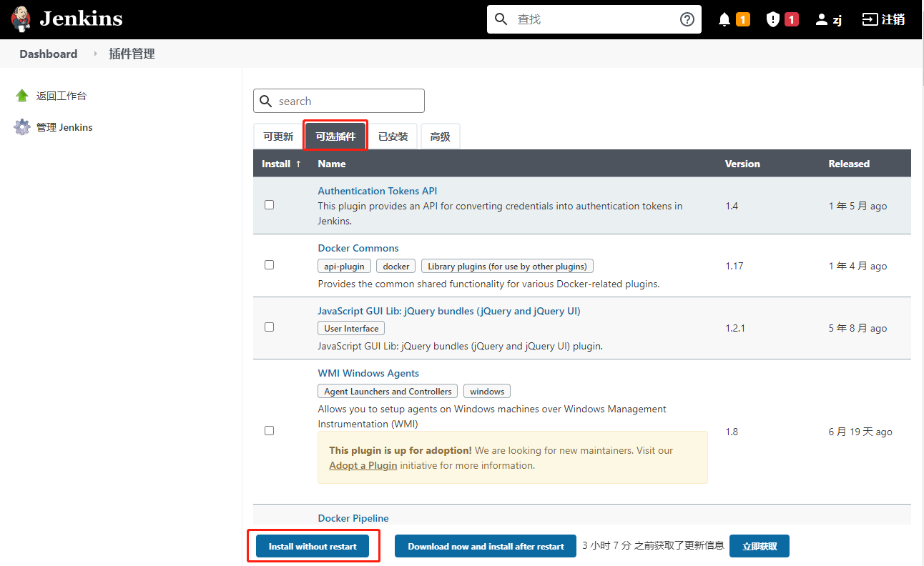Open the JavaScript GUI Lib jQuery bundles link
The height and width of the screenshot is (566, 924).
click(x=449, y=311)
